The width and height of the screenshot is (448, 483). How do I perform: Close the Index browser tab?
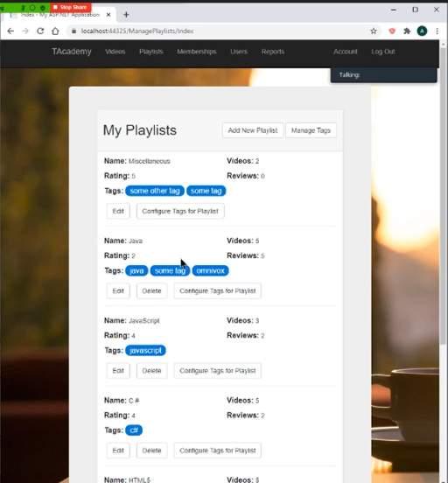pyautogui.click(x=108, y=15)
